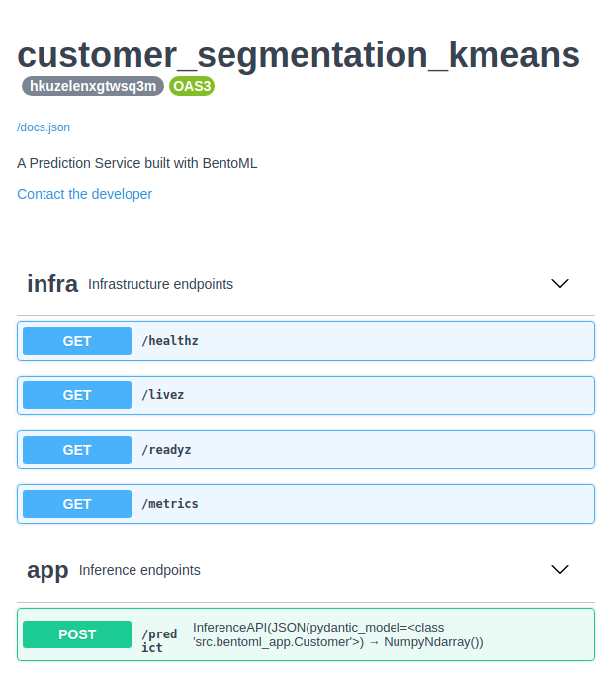The width and height of the screenshot is (616, 675).
Task: Expand the /readyz endpoint path
Action: [167, 450]
